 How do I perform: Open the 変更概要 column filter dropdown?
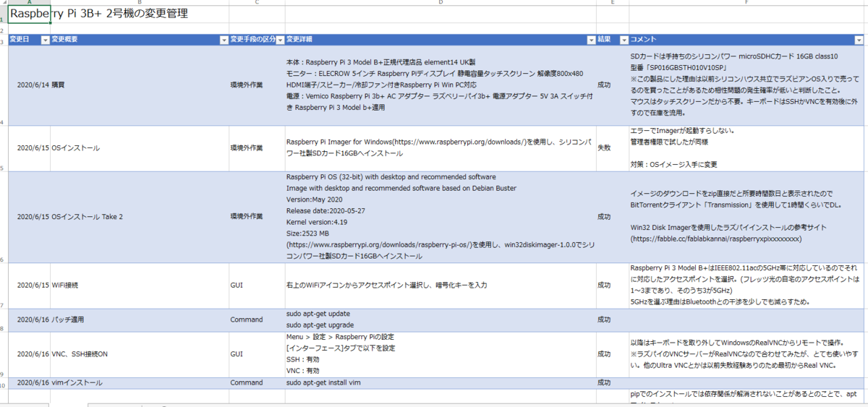[224, 40]
